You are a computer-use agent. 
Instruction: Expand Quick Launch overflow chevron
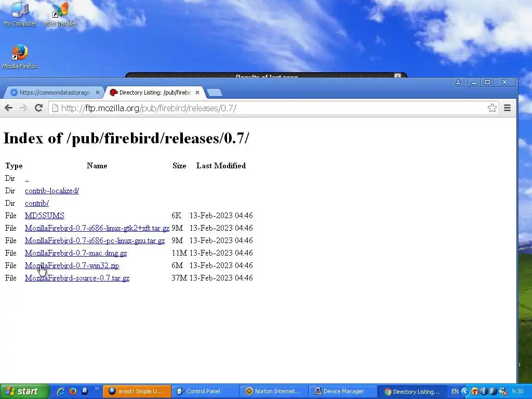point(97,389)
